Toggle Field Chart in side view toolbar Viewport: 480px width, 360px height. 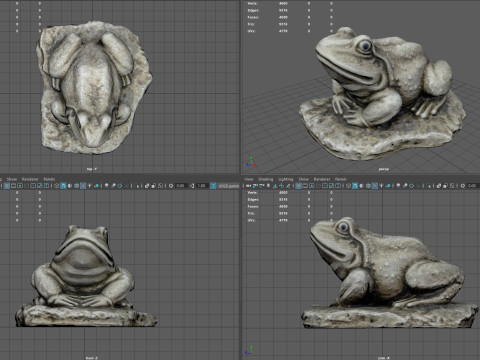(325, 186)
